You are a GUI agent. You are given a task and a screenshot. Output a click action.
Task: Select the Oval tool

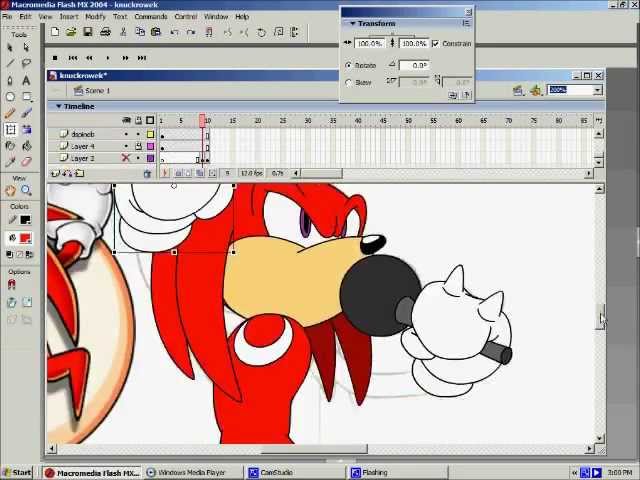tap(10, 97)
